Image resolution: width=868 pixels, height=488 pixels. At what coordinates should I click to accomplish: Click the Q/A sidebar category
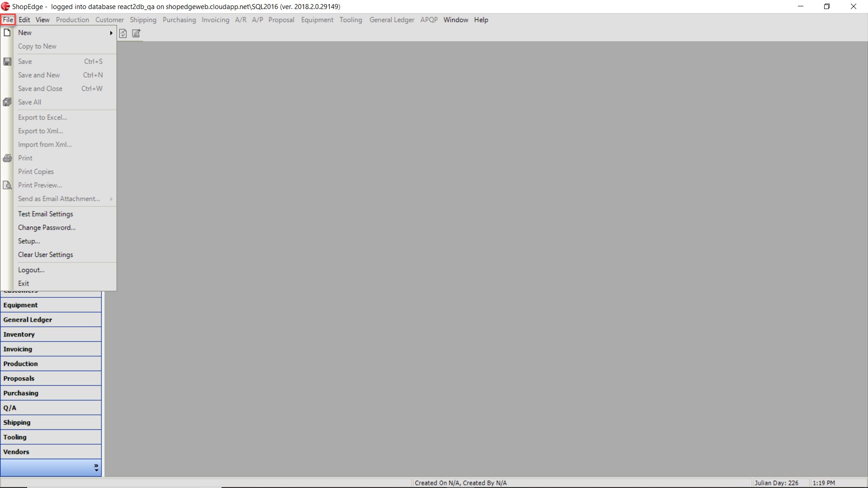tap(51, 408)
